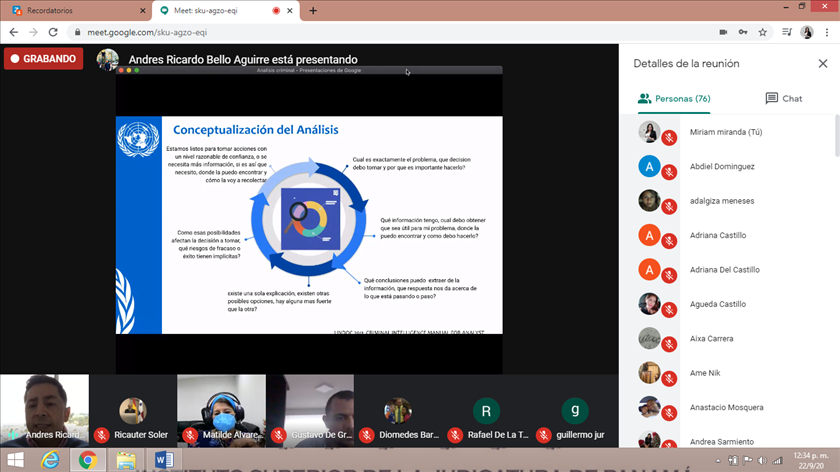Open network status icon in system tray
Viewport: 840px width, 472px height.
[777, 461]
